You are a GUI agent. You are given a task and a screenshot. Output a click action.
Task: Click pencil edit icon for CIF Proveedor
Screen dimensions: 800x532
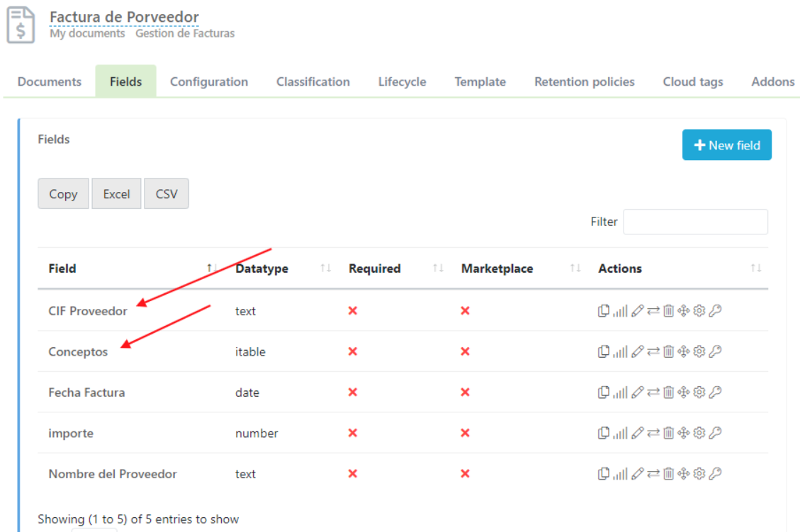coord(636,311)
